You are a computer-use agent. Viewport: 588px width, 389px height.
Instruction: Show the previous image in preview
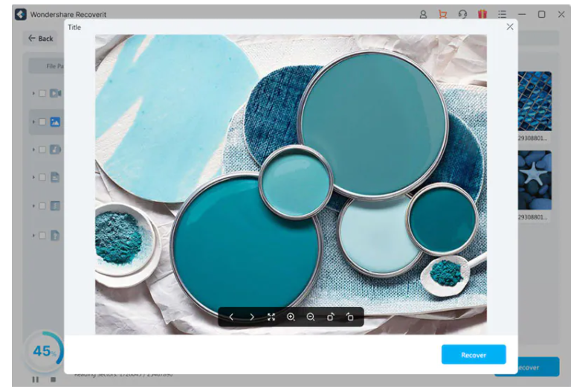coord(231,317)
